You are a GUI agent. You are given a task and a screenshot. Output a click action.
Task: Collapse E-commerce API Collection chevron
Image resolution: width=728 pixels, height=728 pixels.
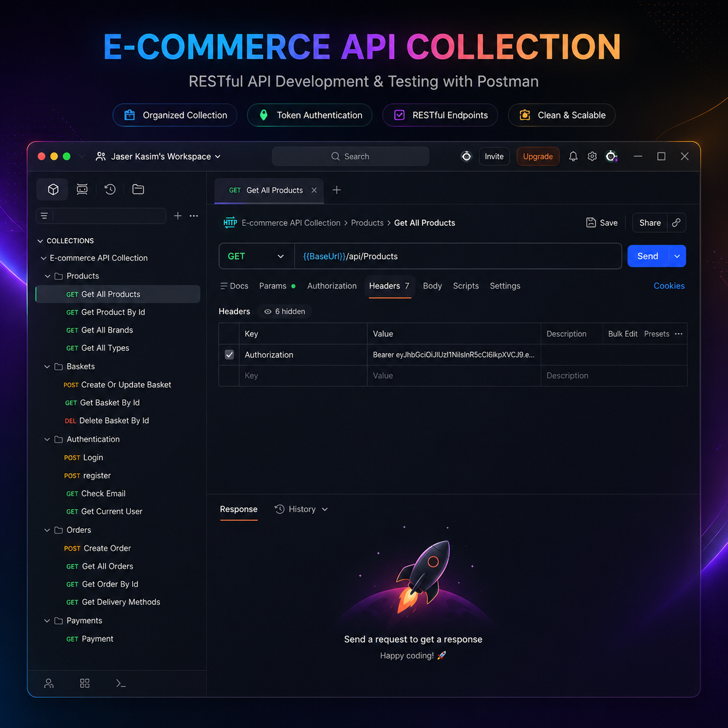(44, 258)
